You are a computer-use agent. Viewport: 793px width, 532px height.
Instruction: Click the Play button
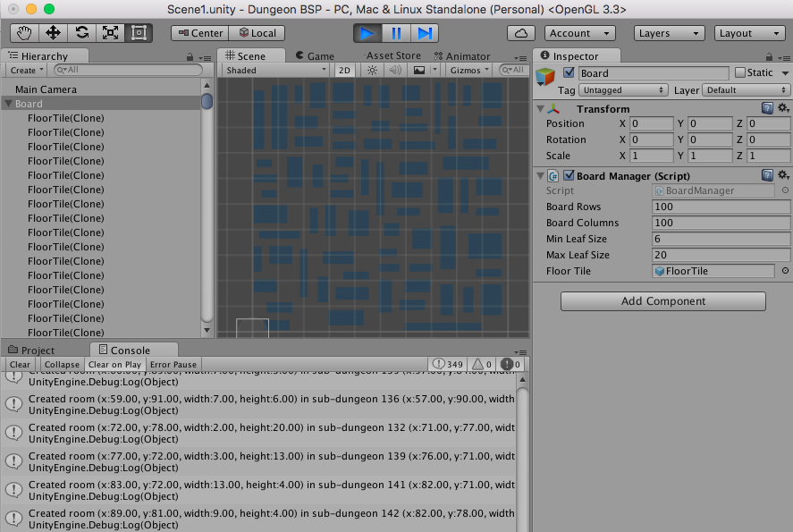pyautogui.click(x=367, y=33)
